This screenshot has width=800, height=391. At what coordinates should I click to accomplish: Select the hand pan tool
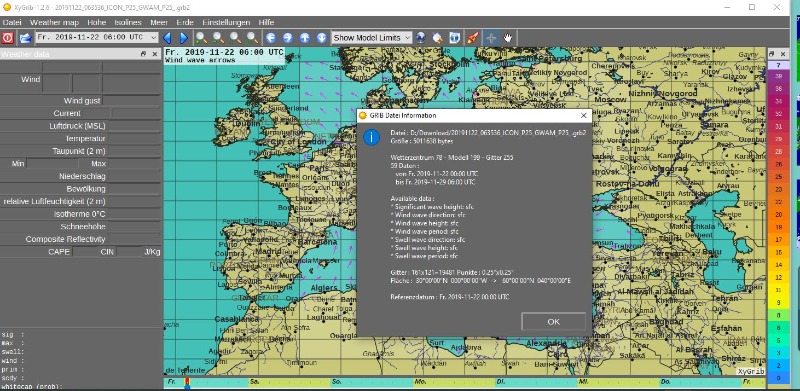(x=508, y=38)
